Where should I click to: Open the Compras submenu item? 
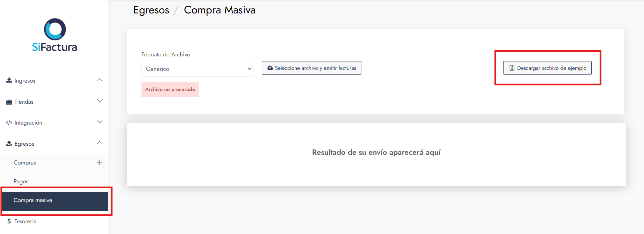[x=25, y=162]
